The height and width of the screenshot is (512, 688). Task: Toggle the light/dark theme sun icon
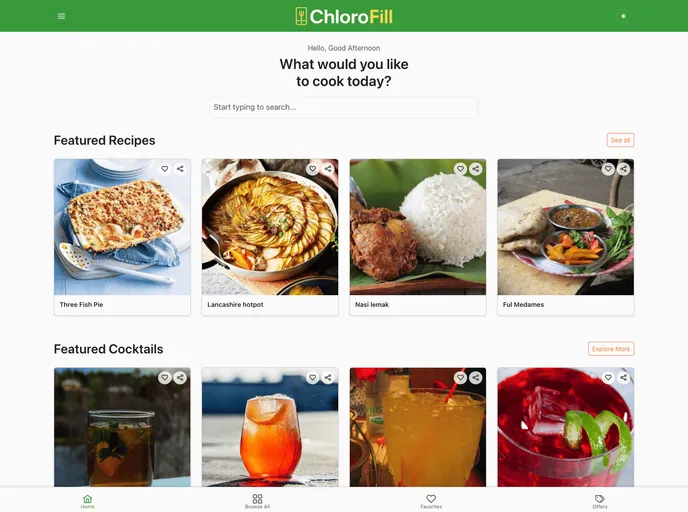pyautogui.click(x=623, y=16)
